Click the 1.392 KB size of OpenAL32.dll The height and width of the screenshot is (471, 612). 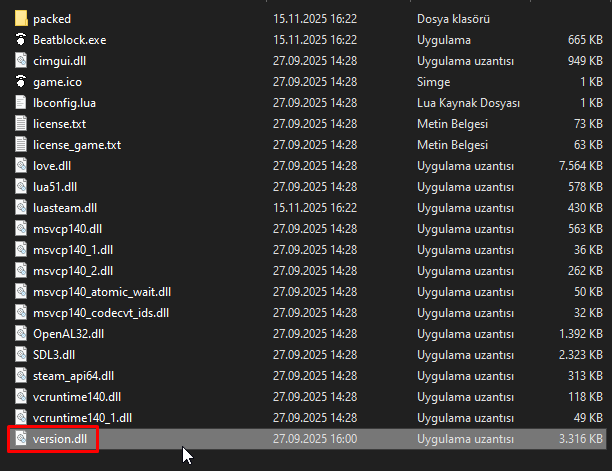[x=581, y=334]
